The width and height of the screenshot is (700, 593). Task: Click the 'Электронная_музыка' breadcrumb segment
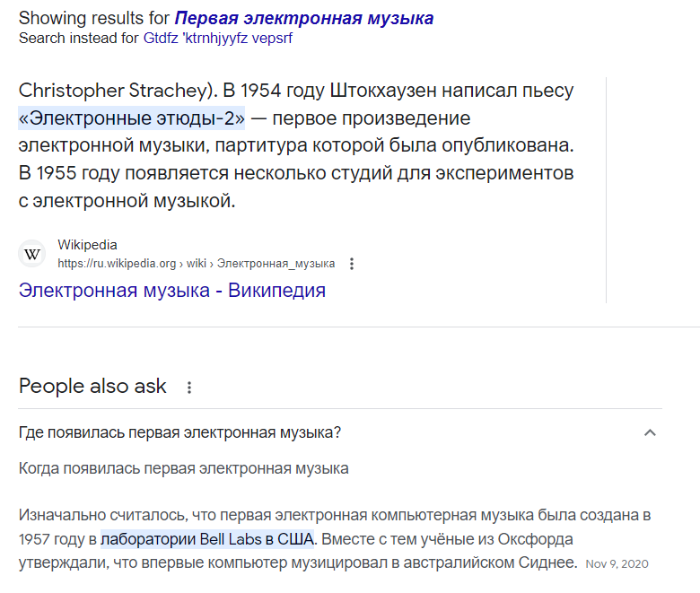pyautogui.click(x=276, y=264)
